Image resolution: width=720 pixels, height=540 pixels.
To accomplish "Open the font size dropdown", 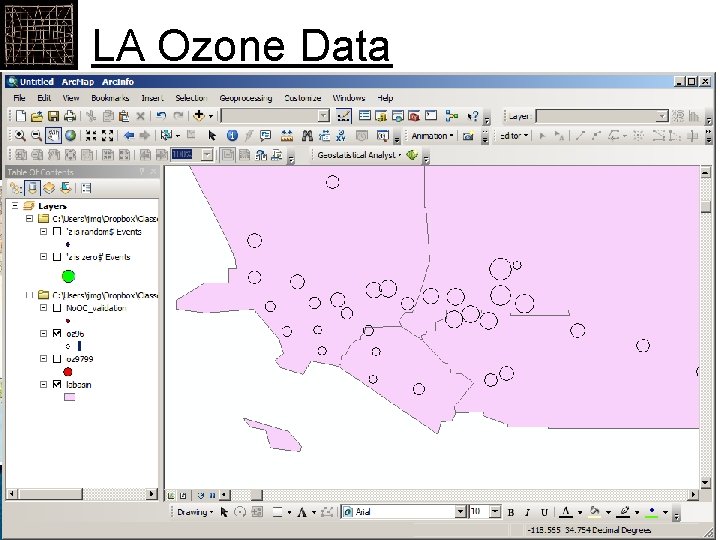I will click(x=495, y=512).
